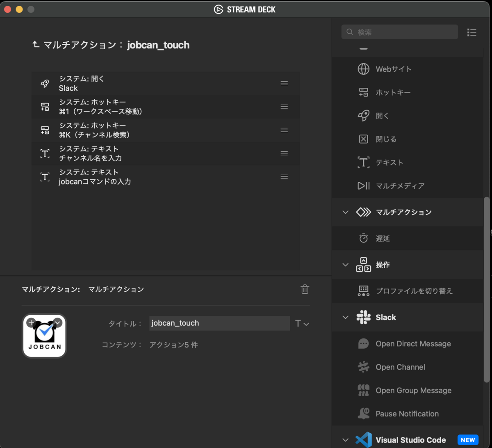Viewport: 492px width, 448px height.
Task: Collapse the マルチアクション category
Action: tap(346, 212)
